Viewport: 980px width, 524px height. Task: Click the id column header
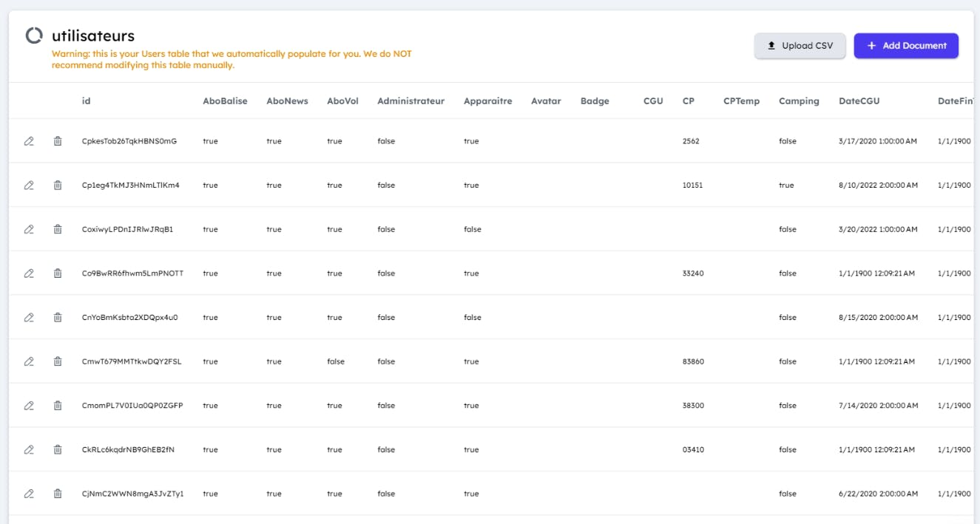point(87,101)
